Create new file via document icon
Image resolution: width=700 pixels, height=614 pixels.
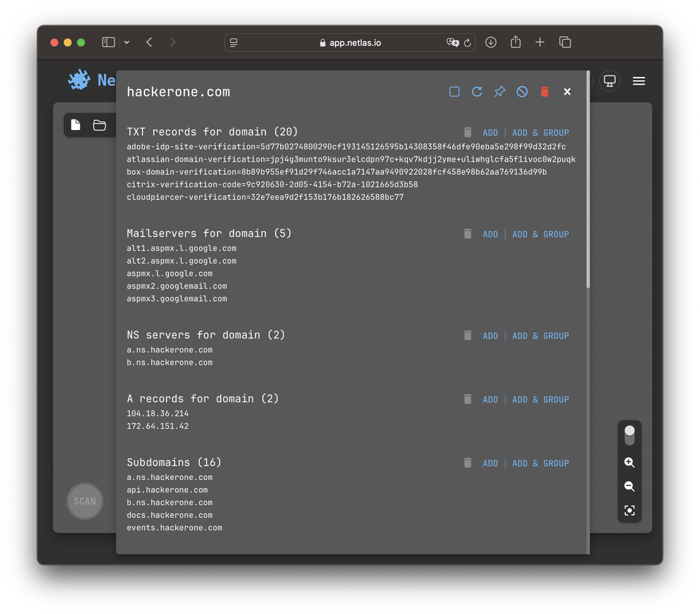pyautogui.click(x=76, y=125)
